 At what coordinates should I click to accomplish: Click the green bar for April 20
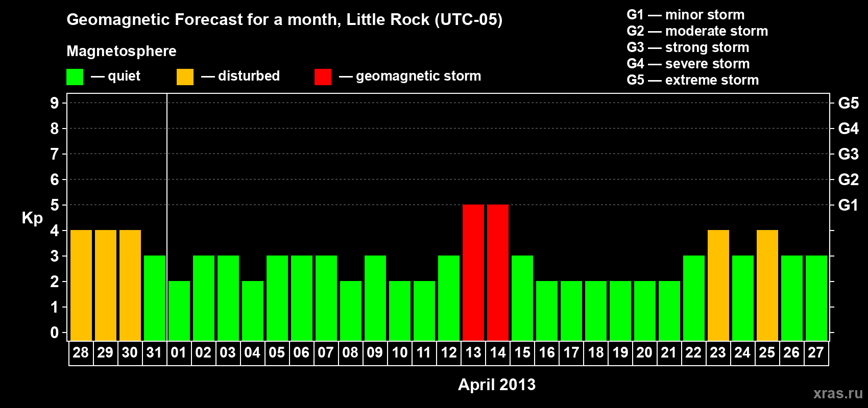pyautogui.click(x=645, y=311)
